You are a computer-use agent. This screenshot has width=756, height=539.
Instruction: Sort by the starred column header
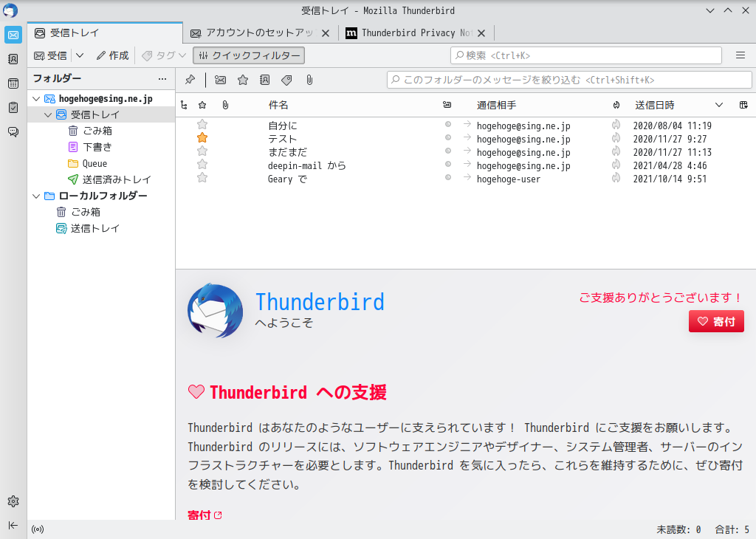(x=202, y=105)
